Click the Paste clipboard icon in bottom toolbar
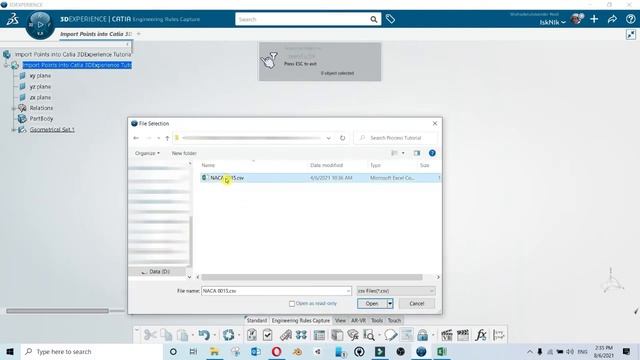 pyautogui.click(x=182, y=335)
